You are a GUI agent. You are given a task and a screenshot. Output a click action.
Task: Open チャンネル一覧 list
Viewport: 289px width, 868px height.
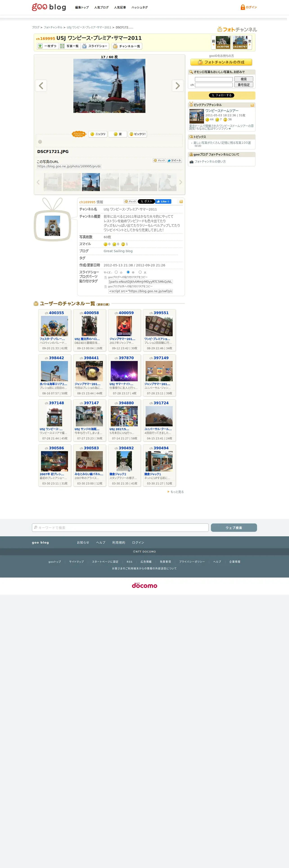tap(127, 46)
